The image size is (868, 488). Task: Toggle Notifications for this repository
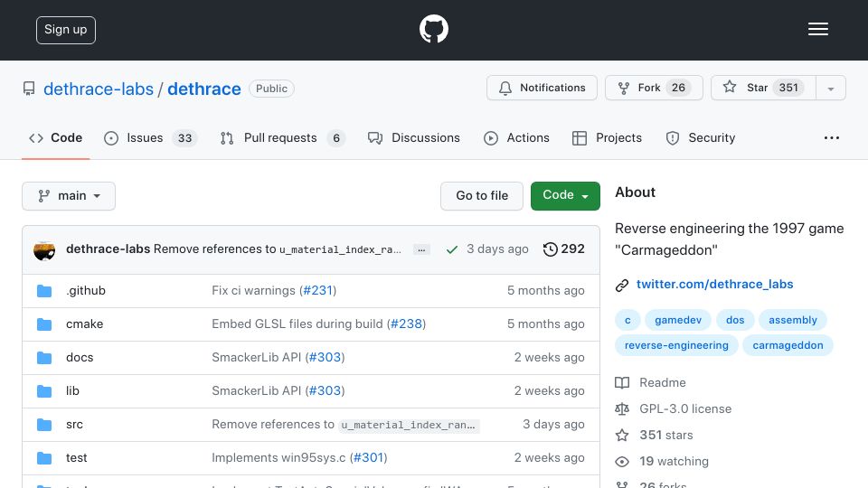542,88
